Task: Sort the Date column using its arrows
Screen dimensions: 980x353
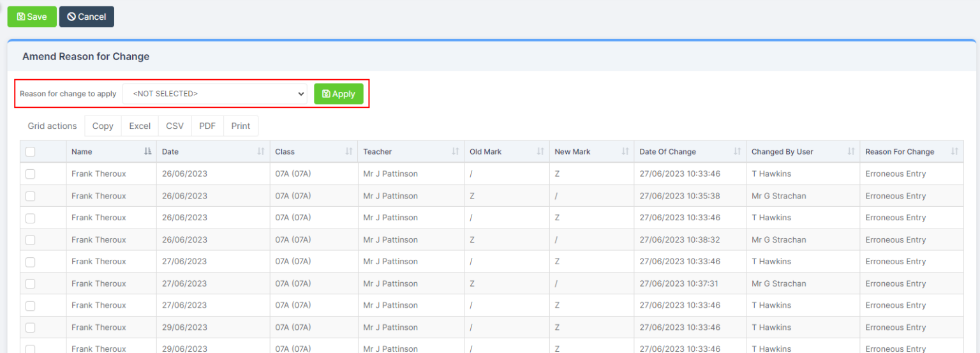Action: coord(261,152)
